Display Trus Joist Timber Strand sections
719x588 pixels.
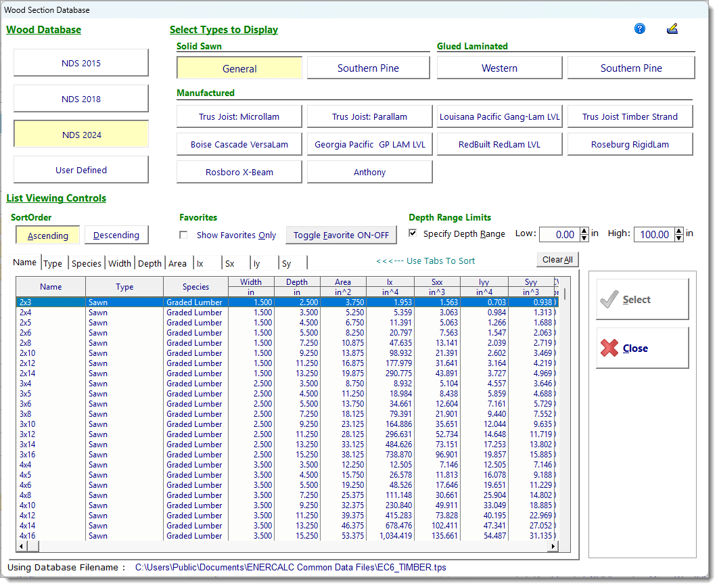(630, 116)
